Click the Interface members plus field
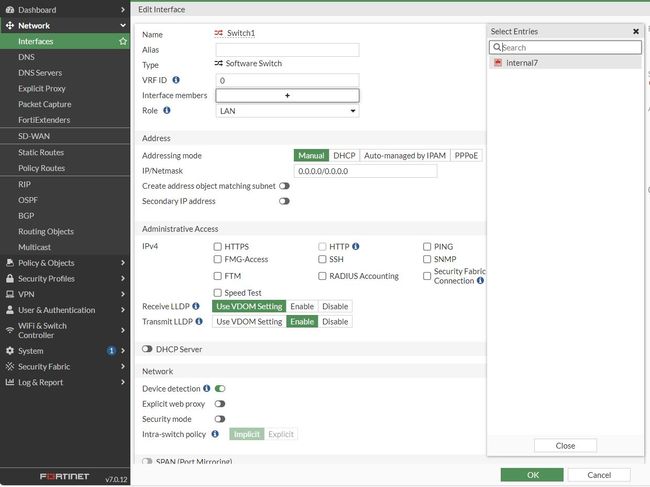Screen dimensions: 650x487 287,95
